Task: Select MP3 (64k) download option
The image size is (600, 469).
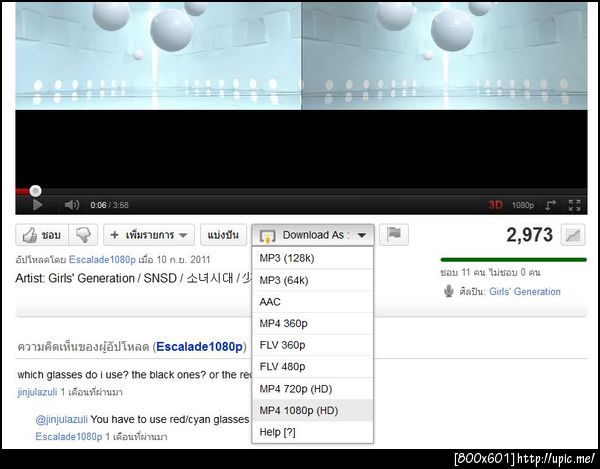Action: coord(313,280)
